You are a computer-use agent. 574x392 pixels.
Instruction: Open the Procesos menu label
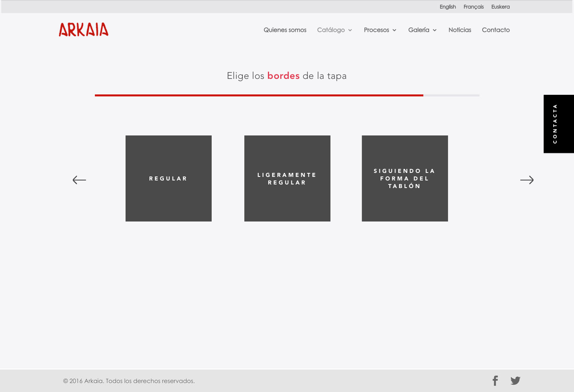376,30
